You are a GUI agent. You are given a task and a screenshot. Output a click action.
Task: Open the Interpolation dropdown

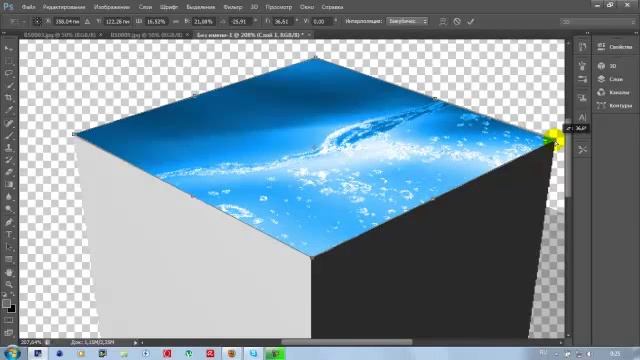407,21
